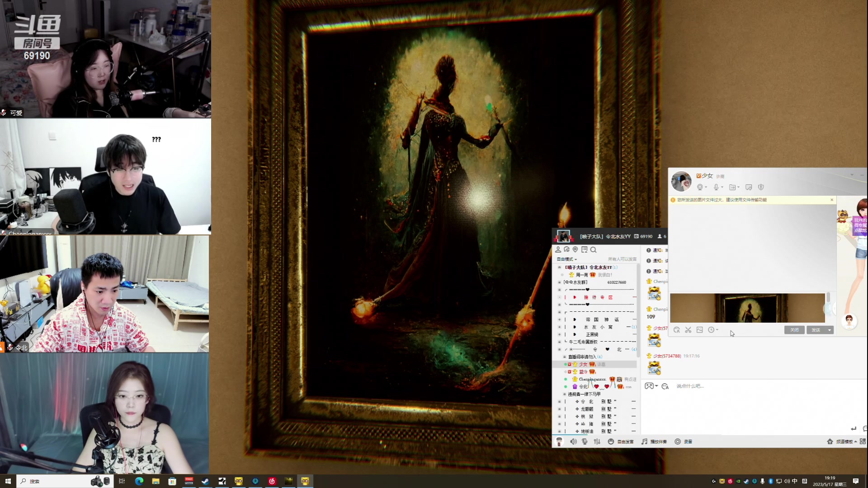The height and width of the screenshot is (488, 868).
Task: Open the send options arrow beside 发送
Action: point(830,330)
